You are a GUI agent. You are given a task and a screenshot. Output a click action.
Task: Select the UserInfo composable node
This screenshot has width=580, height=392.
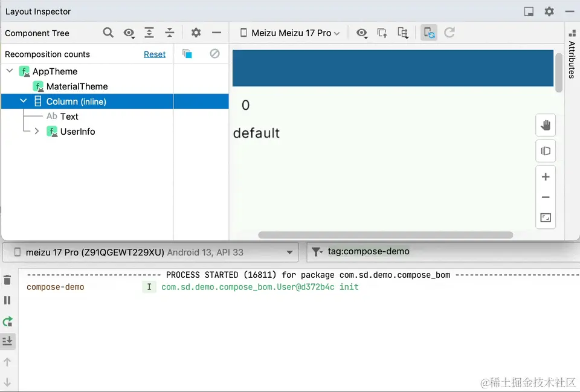(77, 131)
